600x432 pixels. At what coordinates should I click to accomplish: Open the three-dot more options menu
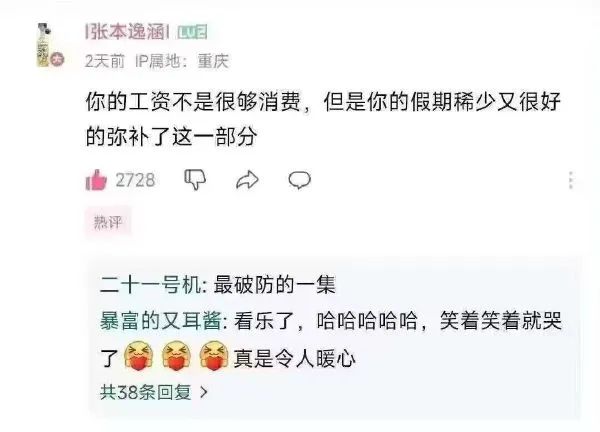tap(571, 180)
